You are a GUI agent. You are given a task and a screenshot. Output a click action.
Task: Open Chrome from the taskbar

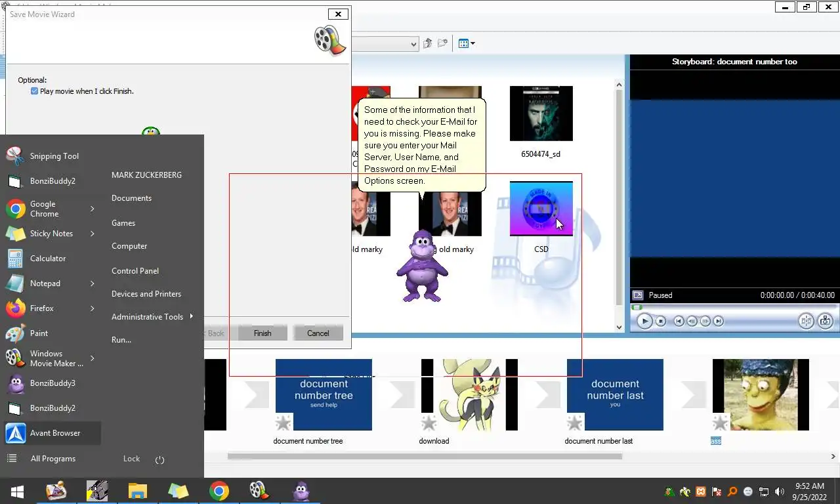219,491
